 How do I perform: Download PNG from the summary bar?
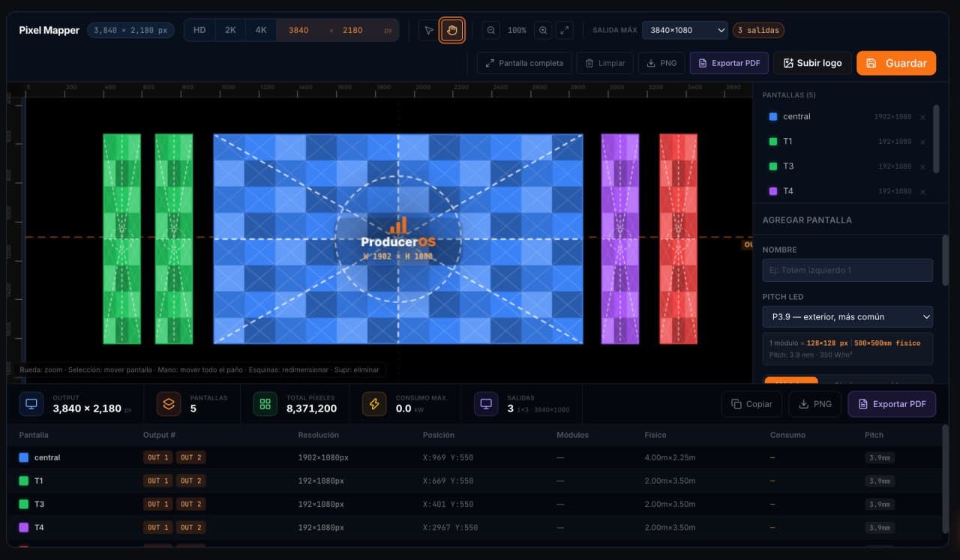coord(815,404)
